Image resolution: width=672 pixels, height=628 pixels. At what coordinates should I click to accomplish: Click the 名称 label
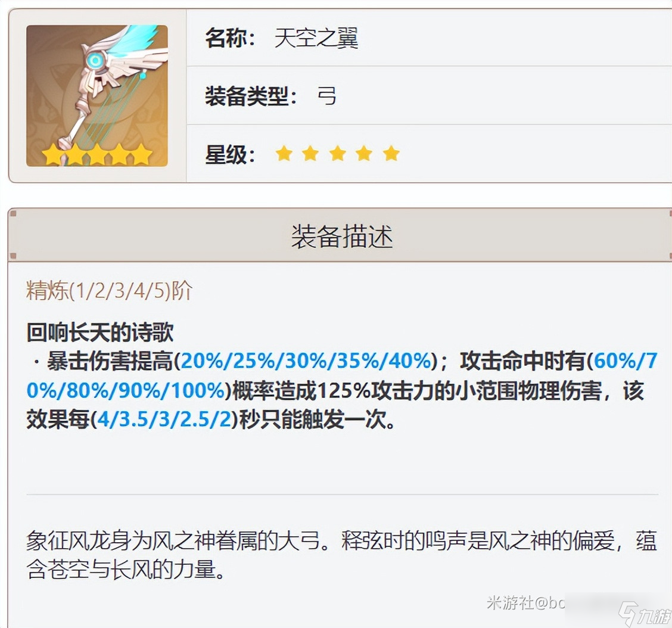click(x=230, y=38)
